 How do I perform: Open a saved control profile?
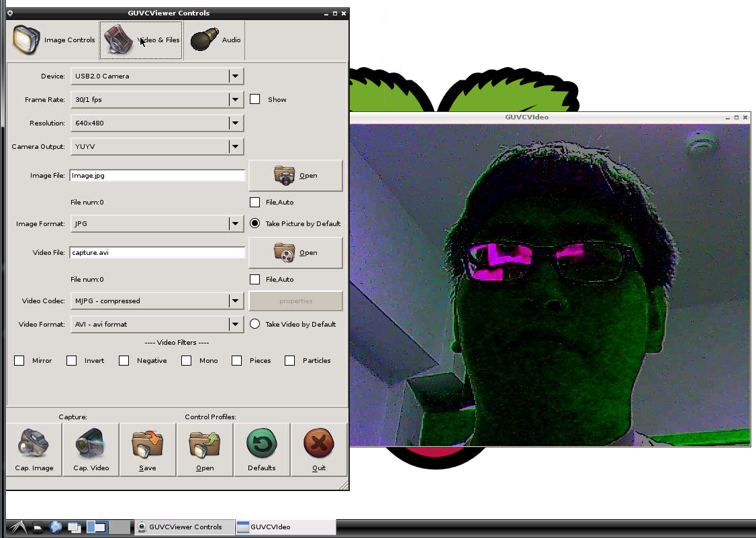pyautogui.click(x=205, y=449)
